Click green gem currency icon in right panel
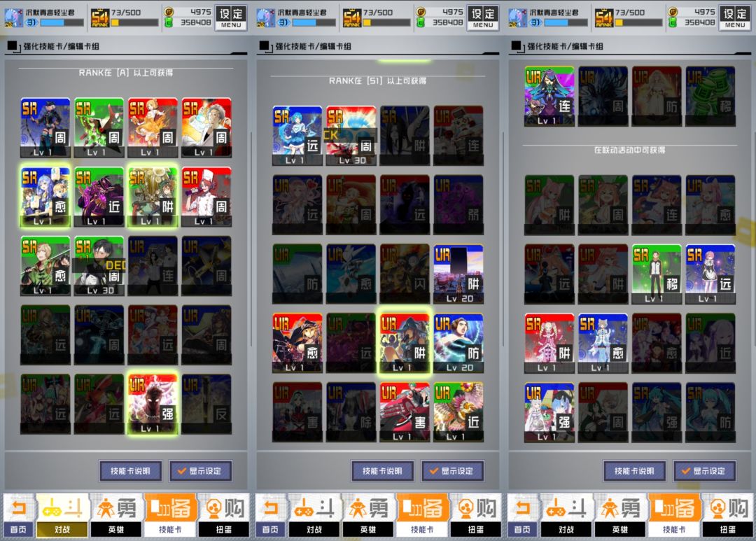 click(x=673, y=22)
